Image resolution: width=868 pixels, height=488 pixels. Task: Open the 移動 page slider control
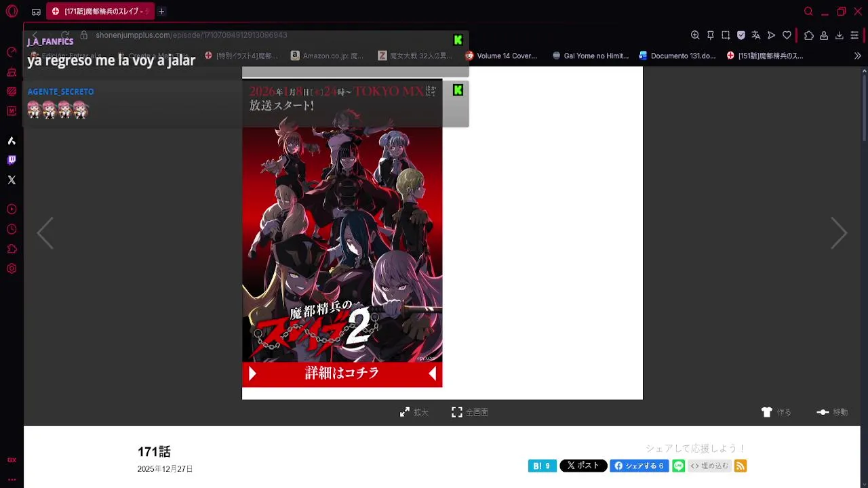pos(832,412)
